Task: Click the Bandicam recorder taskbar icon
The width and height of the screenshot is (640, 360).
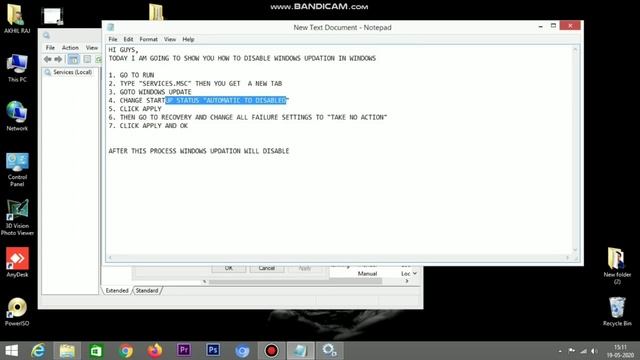Action: pyautogui.click(x=271, y=351)
